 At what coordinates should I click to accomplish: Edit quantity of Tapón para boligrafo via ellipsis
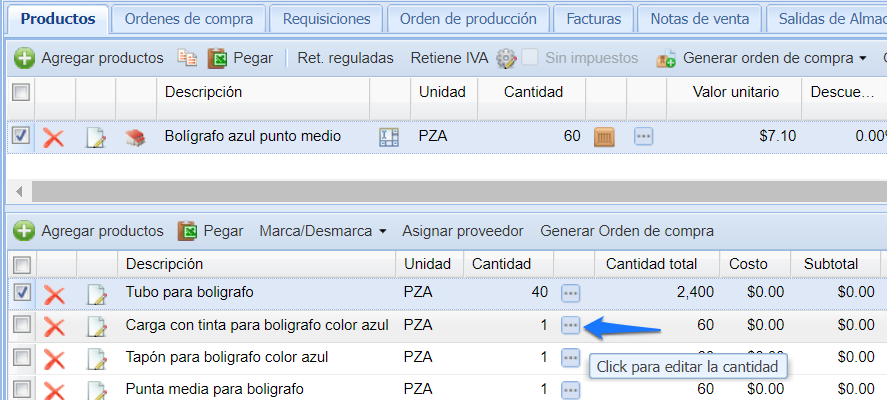571,358
